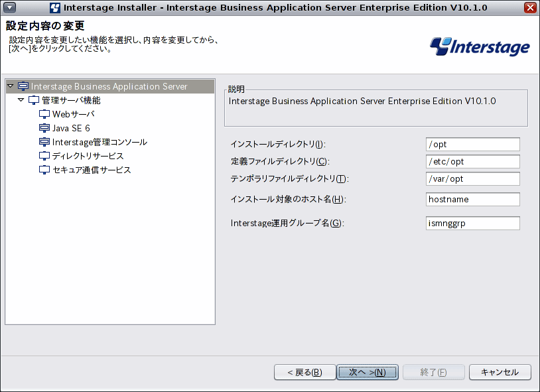Click the Interstage Business Application Server root icon

[23, 86]
